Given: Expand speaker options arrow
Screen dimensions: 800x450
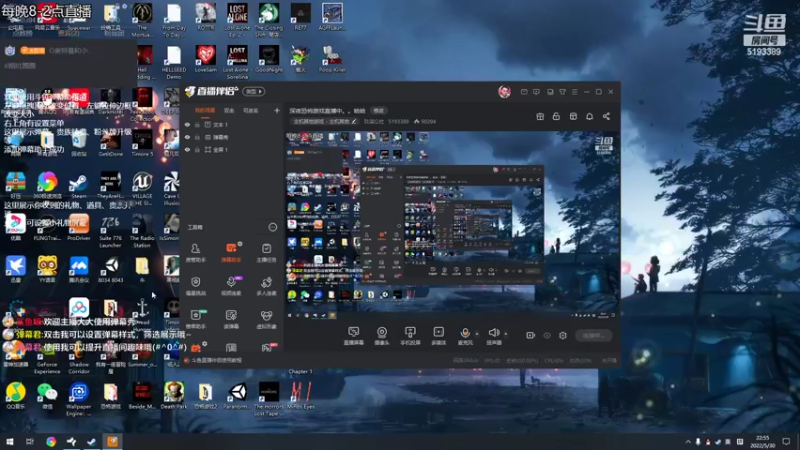Looking at the screenshot, I should coord(506,334).
